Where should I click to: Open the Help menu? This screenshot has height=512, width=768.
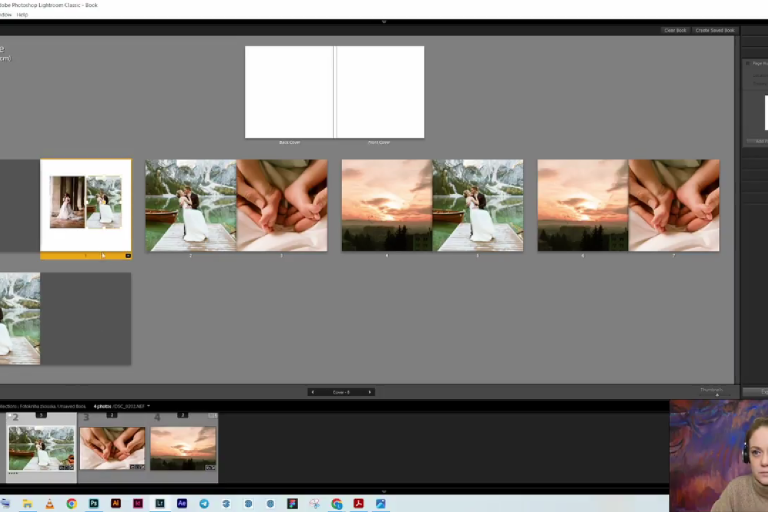click(22, 15)
